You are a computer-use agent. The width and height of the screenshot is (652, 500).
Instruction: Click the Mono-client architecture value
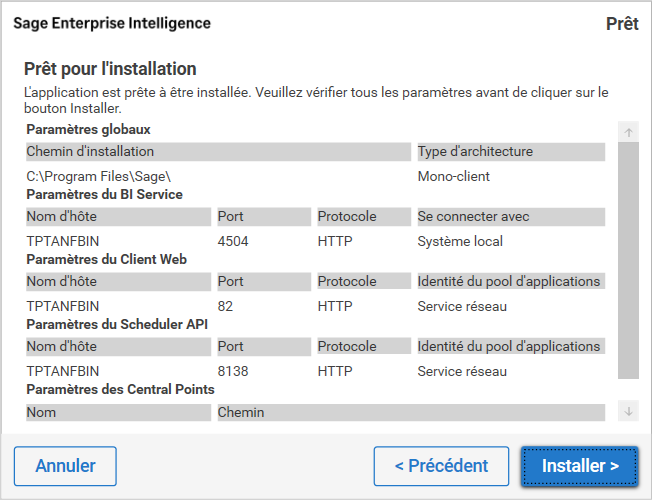pos(453,176)
